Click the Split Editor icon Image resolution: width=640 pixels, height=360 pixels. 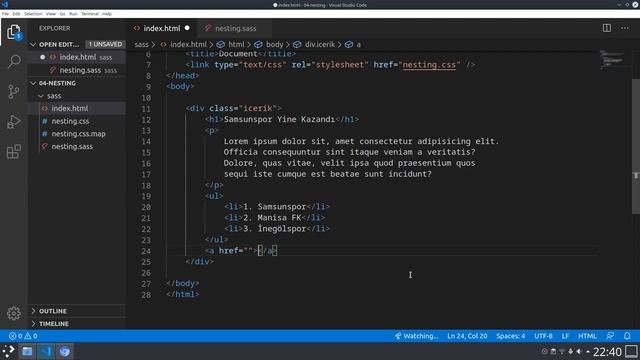point(607,28)
